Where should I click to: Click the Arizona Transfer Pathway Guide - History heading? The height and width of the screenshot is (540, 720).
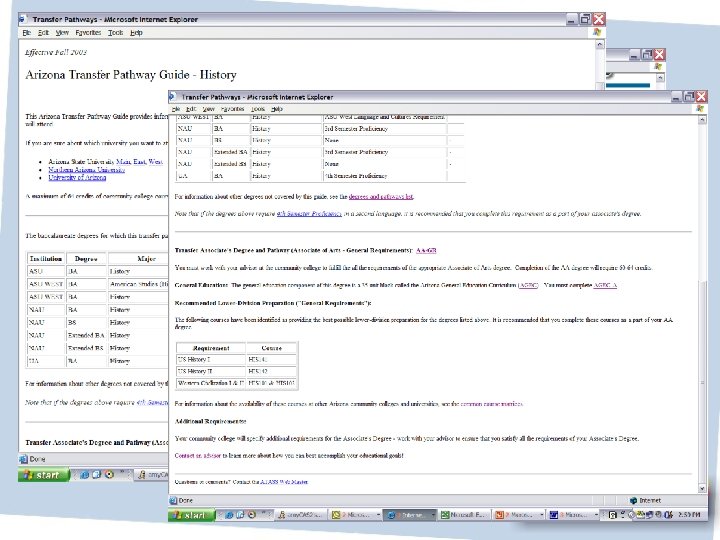tap(131, 74)
